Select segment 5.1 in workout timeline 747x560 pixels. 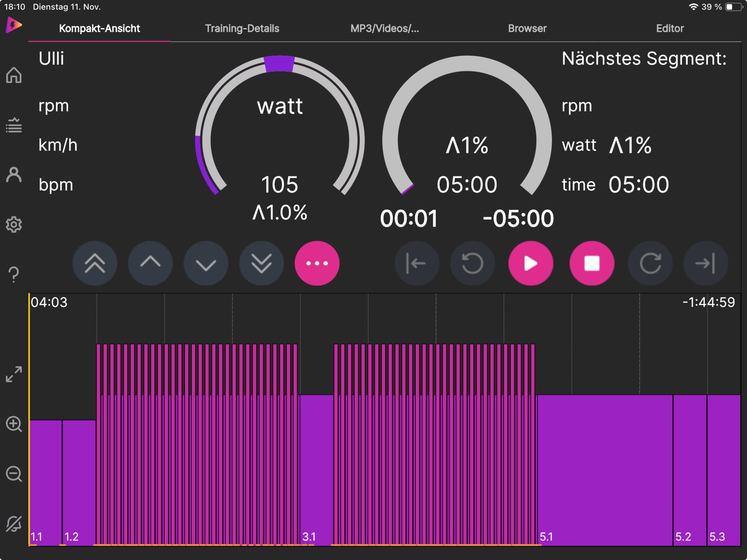point(604,470)
